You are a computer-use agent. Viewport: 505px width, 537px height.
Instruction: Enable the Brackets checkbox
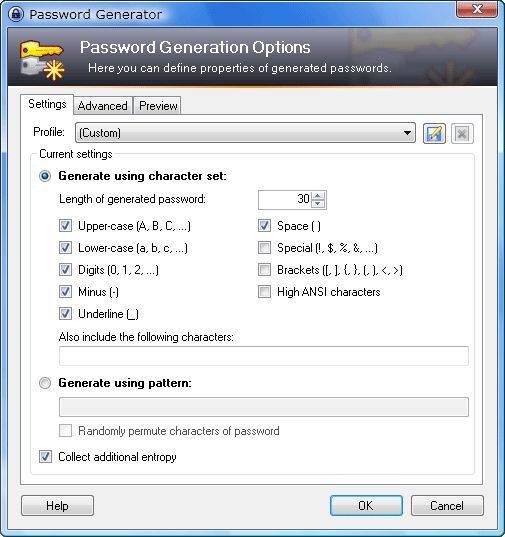coord(264,270)
